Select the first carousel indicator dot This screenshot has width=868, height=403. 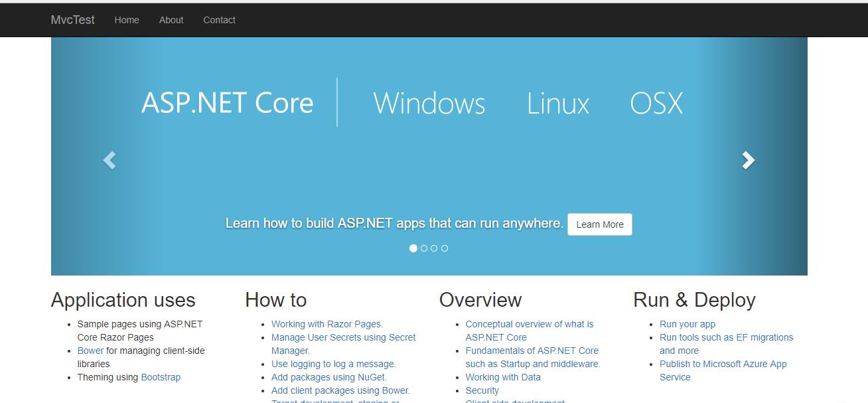[x=413, y=248]
